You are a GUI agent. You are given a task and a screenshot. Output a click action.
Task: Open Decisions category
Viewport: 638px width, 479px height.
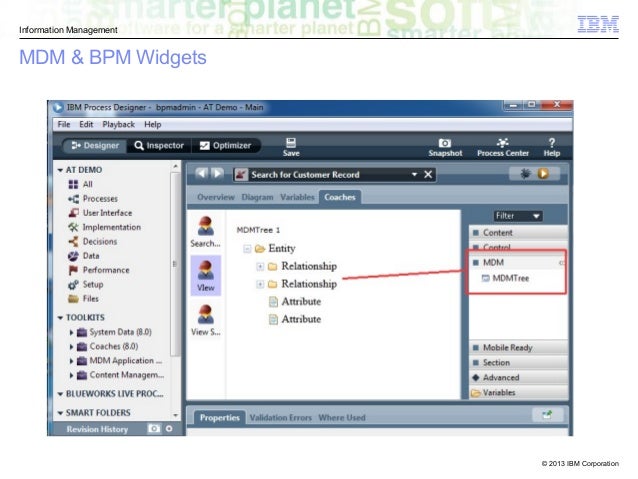click(92, 241)
